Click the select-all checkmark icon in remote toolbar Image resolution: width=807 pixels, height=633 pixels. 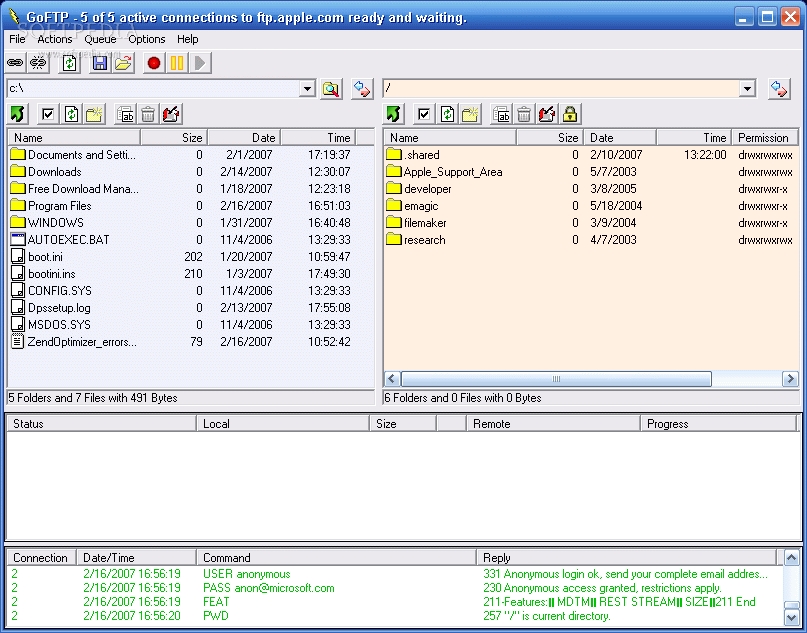[424, 114]
